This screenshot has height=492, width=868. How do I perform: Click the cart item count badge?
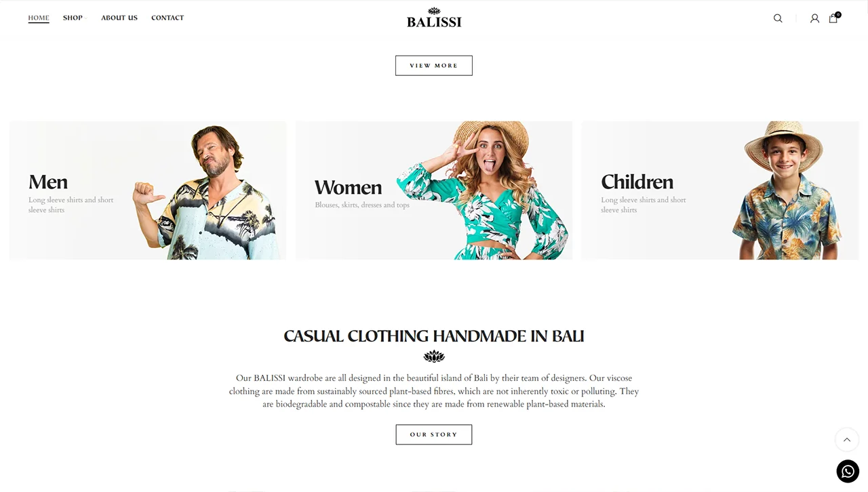(x=838, y=14)
